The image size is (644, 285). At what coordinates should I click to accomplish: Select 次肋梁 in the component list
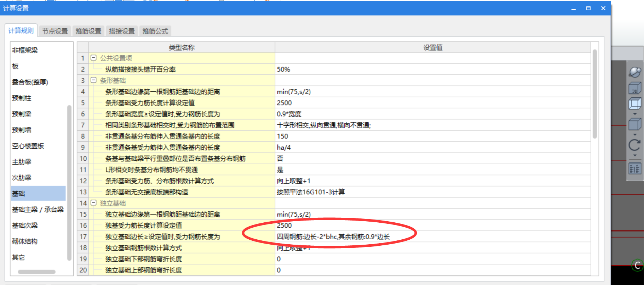[x=22, y=178]
